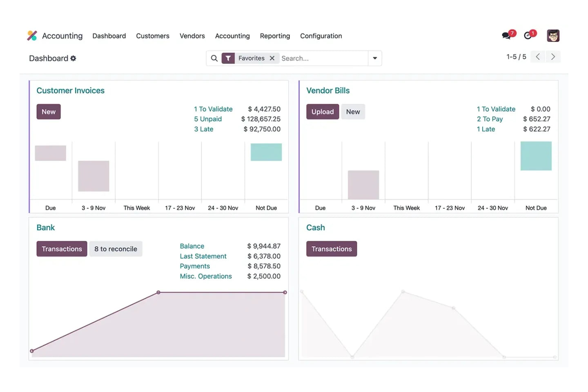Screen dimensions: 588x392
Task: Open the Configuration menu
Action: [x=321, y=36]
